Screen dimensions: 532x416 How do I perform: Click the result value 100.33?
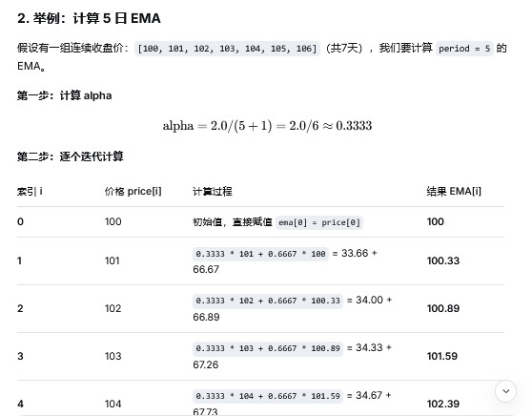[x=443, y=260]
